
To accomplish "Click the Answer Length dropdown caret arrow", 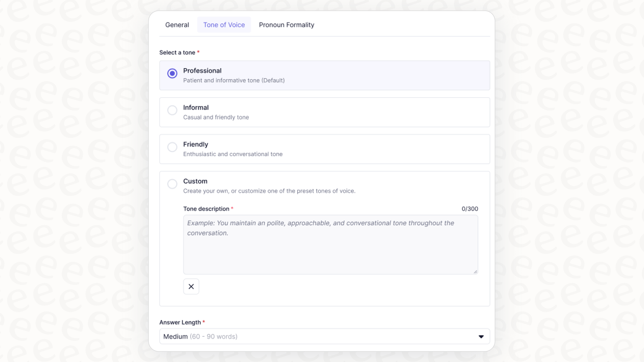I will 481,337.
